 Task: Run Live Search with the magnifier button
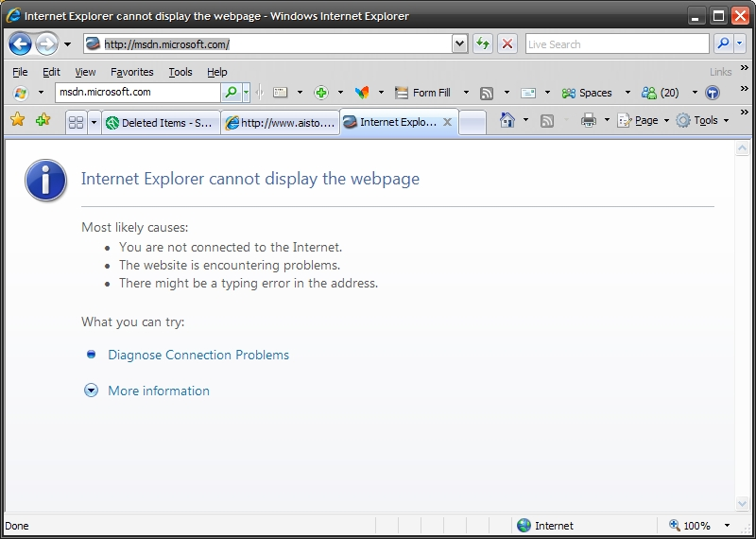click(x=723, y=44)
